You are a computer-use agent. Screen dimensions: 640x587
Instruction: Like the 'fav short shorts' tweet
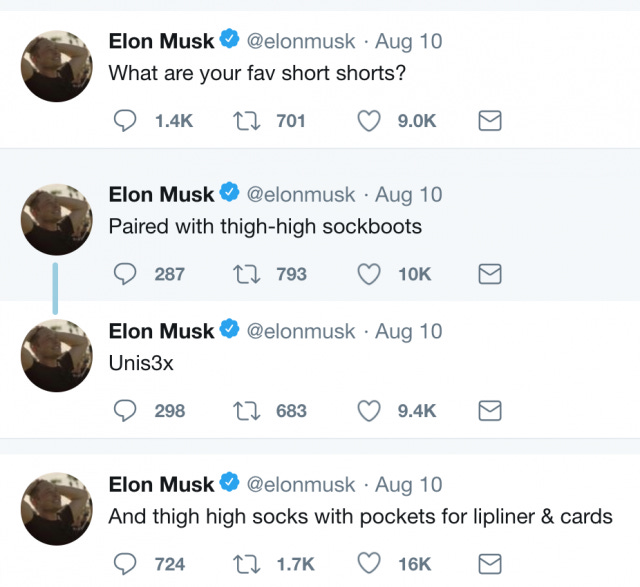369,121
